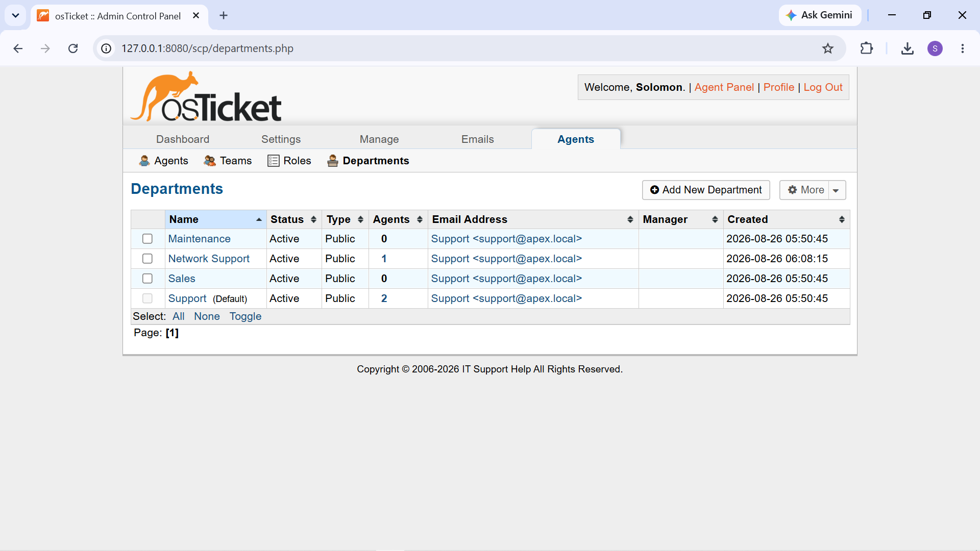Image resolution: width=980 pixels, height=551 pixels.
Task: Click the osTicket kangaroo logo
Action: 206,97
